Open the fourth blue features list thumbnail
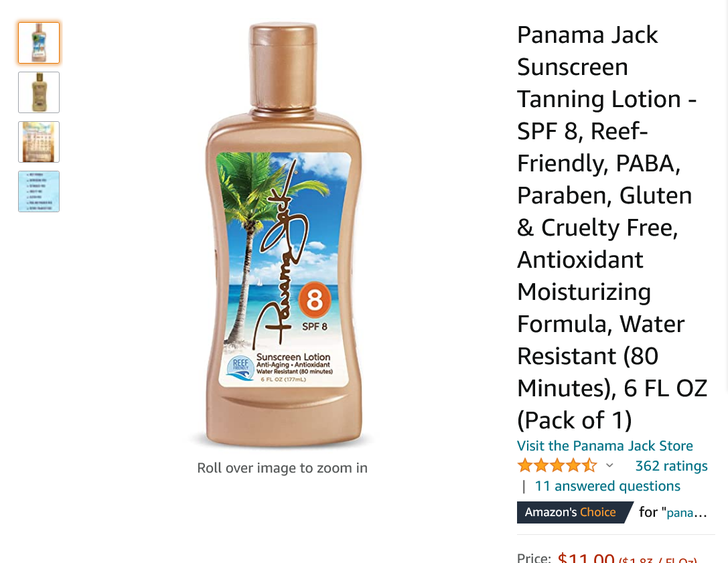 [x=39, y=191]
